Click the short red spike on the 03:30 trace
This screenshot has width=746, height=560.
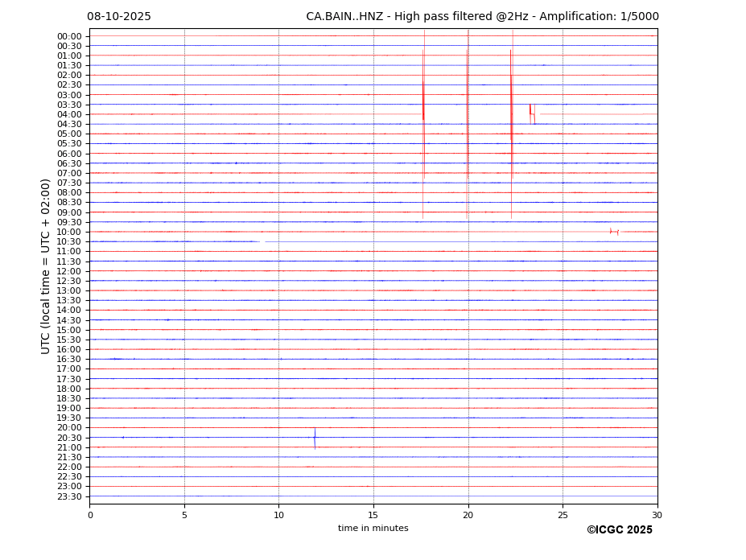click(530, 110)
